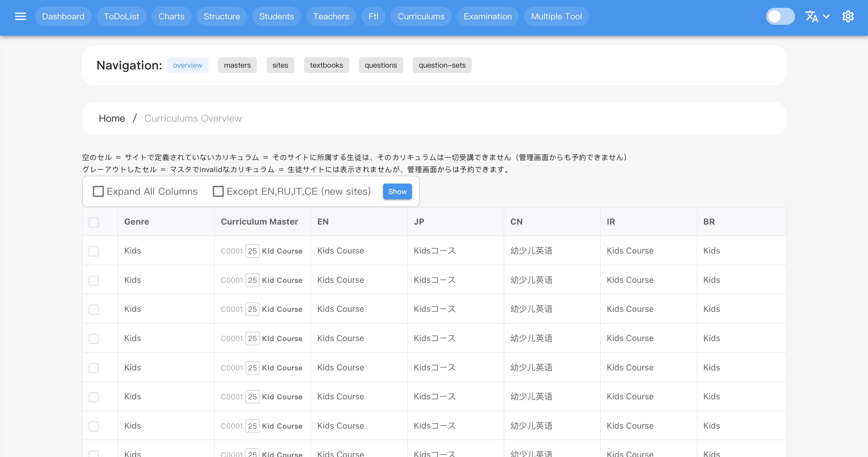Open the Structure tab

pos(222,16)
